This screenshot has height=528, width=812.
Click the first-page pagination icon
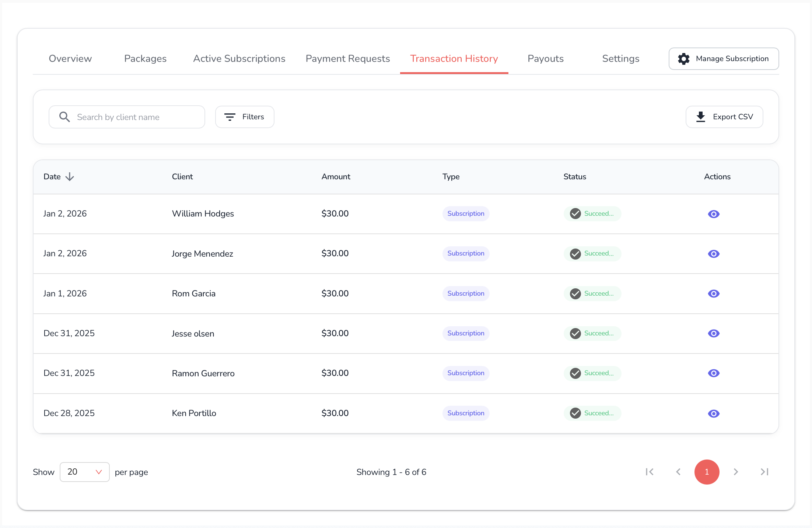(x=650, y=472)
